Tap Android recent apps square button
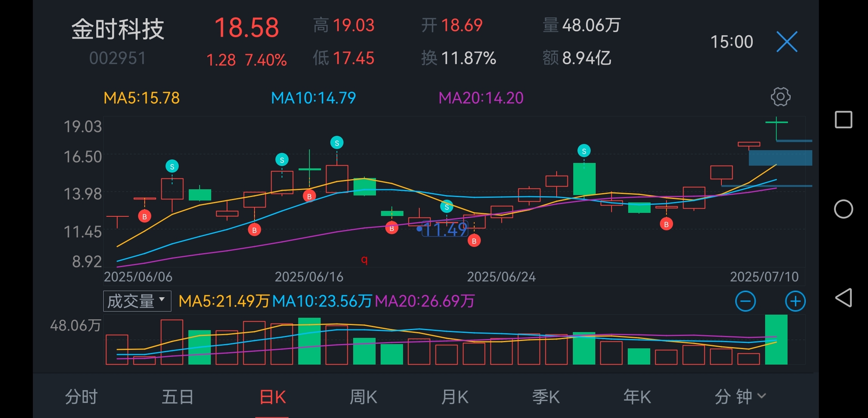This screenshot has height=418, width=868. [843, 120]
